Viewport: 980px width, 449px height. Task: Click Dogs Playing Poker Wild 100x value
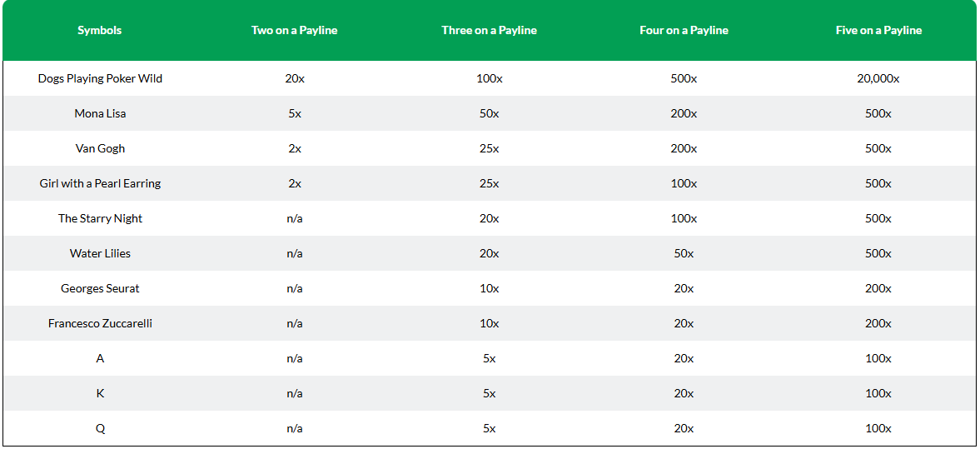click(490, 79)
